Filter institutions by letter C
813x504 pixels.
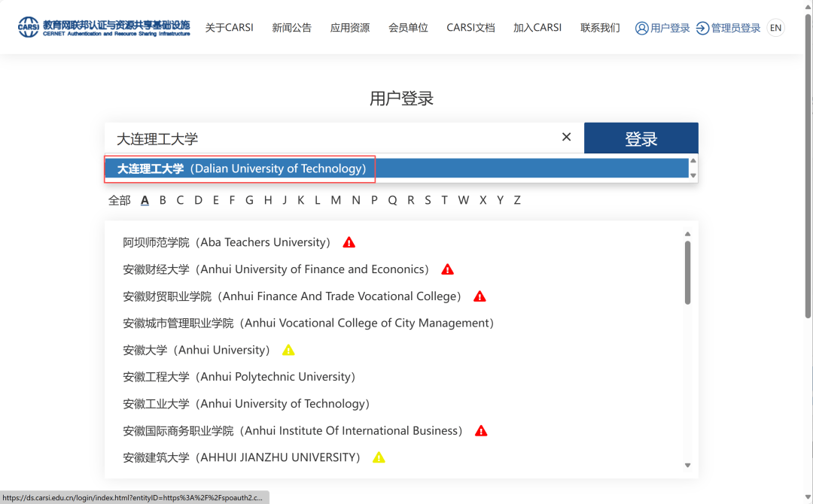click(180, 200)
